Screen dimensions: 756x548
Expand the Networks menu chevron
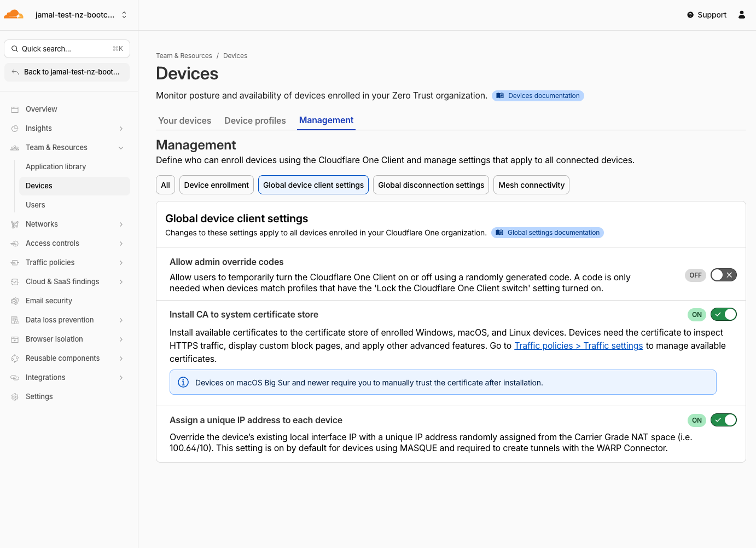(121, 224)
